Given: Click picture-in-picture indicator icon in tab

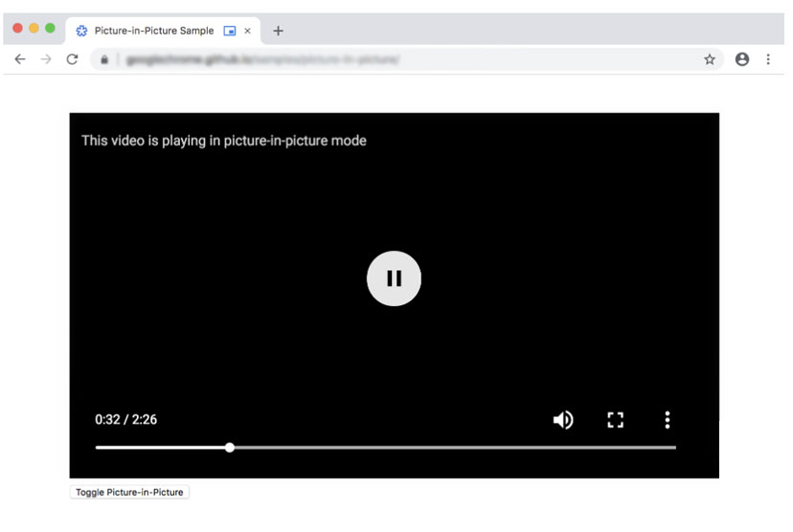Looking at the screenshot, I should [x=230, y=31].
